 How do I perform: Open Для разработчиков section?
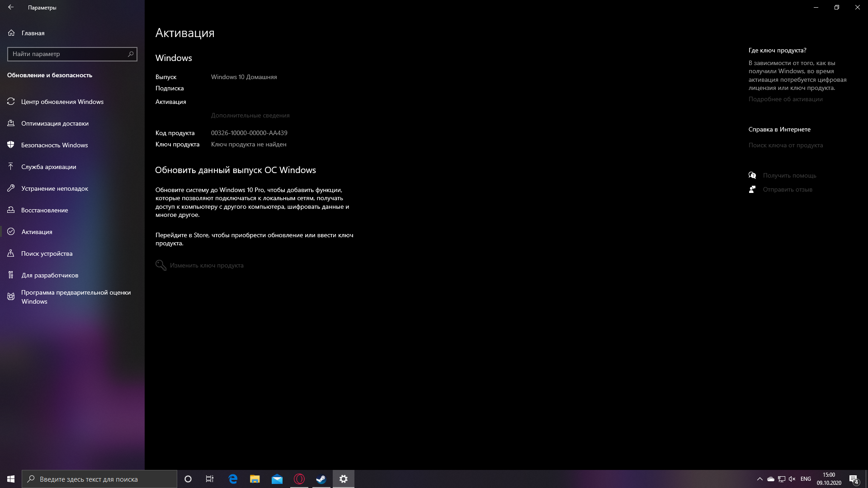tap(72, 275)
